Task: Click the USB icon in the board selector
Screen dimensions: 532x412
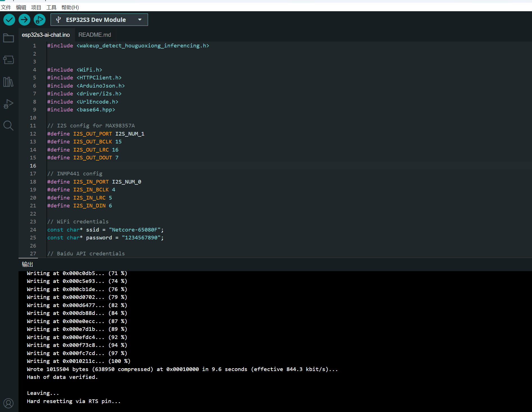Action: tap(58, 20)
